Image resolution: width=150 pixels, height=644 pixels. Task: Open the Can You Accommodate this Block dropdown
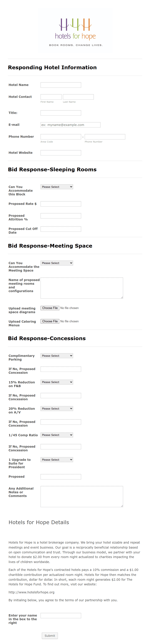(x=57, y=187)
